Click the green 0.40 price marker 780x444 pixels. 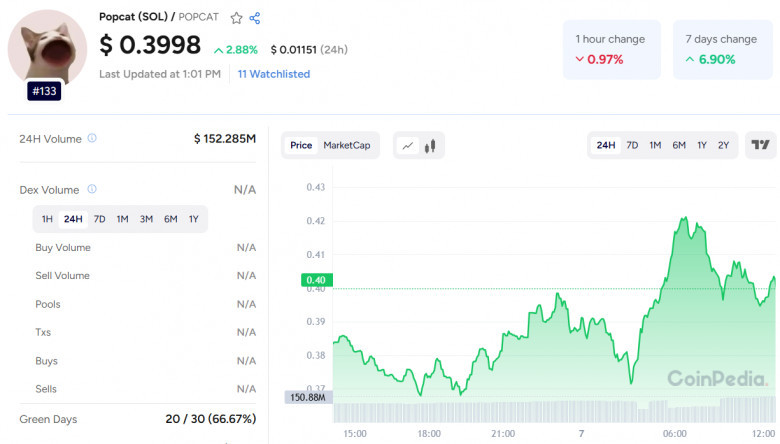[x=316, y=280]
